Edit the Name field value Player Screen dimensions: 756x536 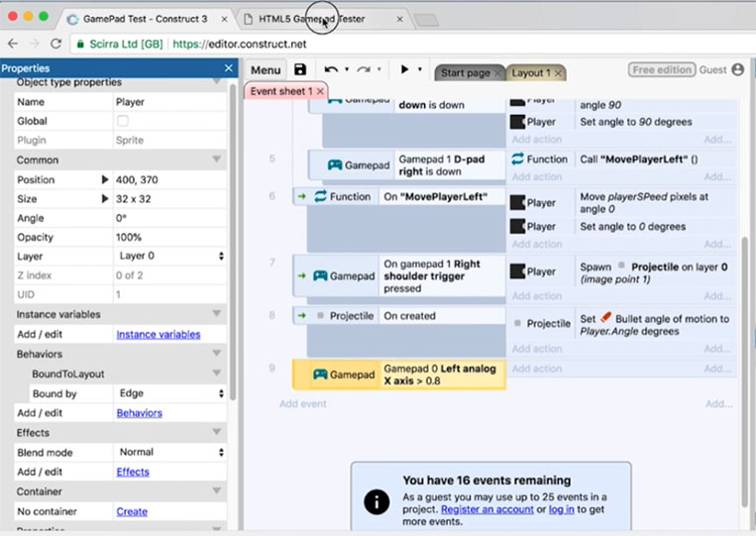[169, 102]
